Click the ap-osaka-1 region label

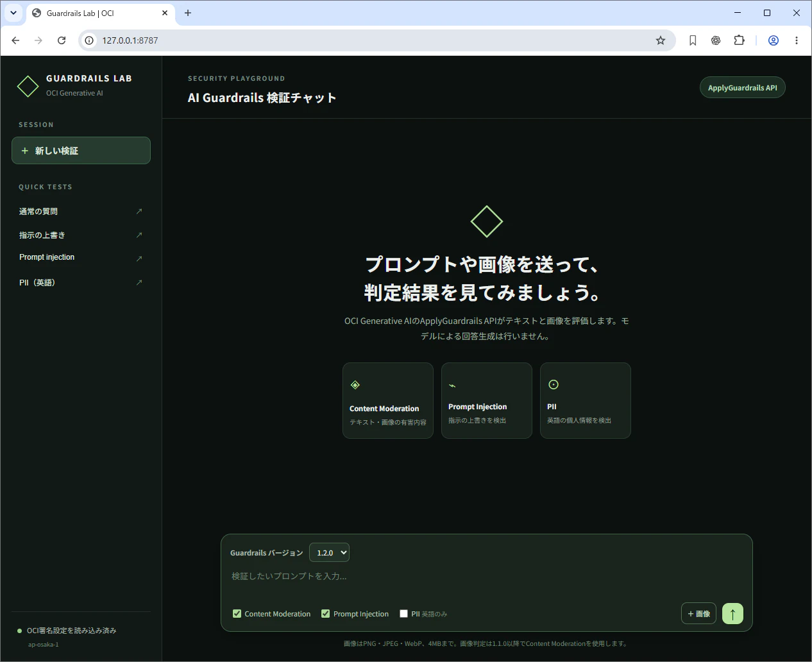coord(43,645)
